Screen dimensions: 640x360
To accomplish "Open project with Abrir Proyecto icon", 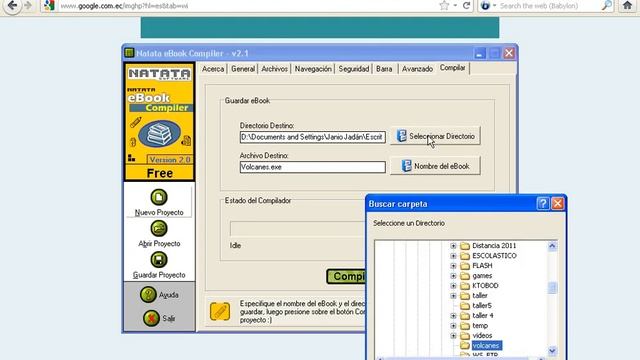I will (x=159, y=229).
